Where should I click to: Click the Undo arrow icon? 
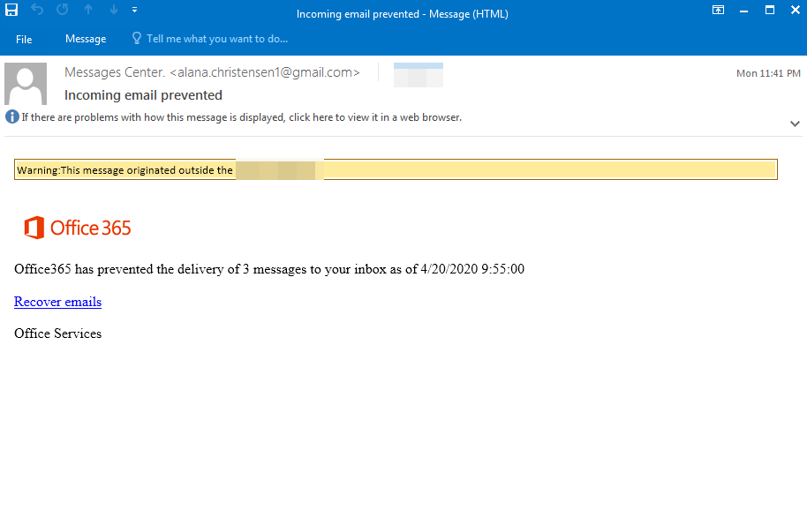[37, 10]
